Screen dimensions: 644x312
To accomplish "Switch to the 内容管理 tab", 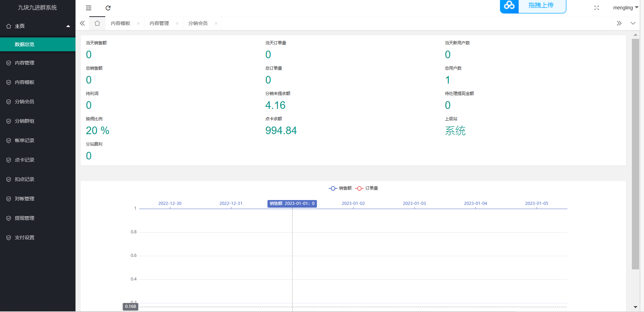I will pyautogui.click(x=159, y=24).
